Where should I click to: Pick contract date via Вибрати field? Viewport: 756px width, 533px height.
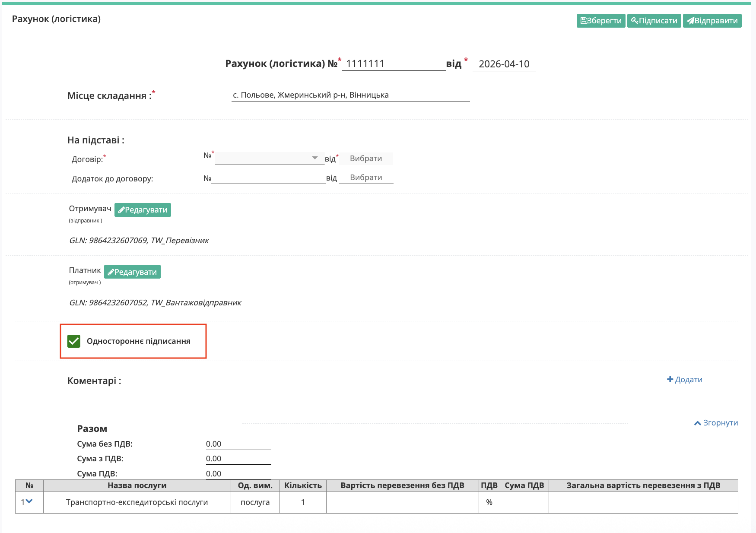pos(366,159)
